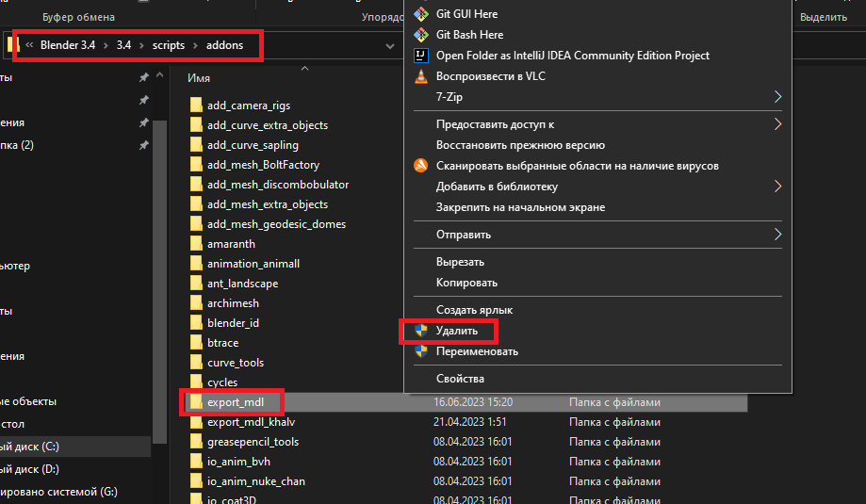Choose Воспроизвести в VLC entry
The image size is (866, 504).
(490, 76)
